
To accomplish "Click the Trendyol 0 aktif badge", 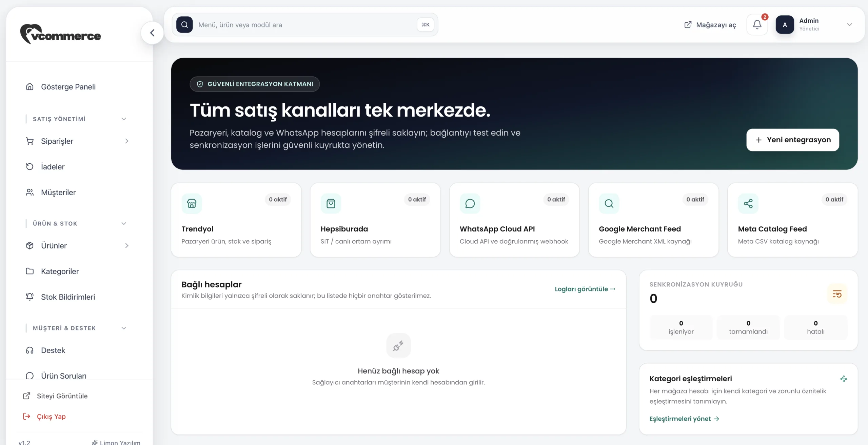I will click(278, 199).
